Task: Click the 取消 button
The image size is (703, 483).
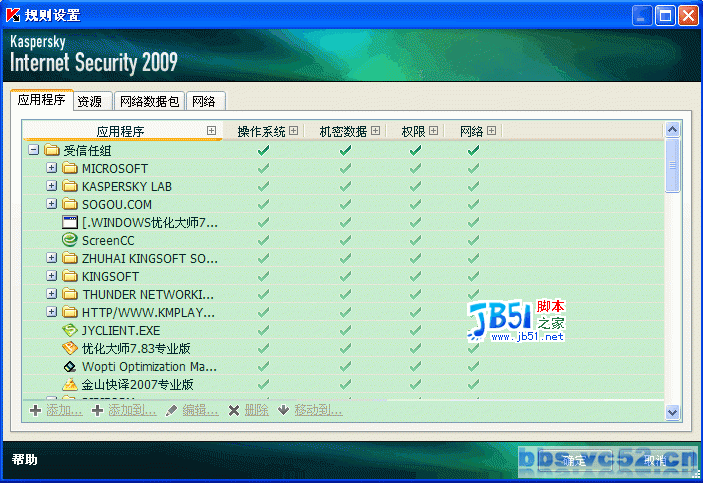Action: coord(655,461)
